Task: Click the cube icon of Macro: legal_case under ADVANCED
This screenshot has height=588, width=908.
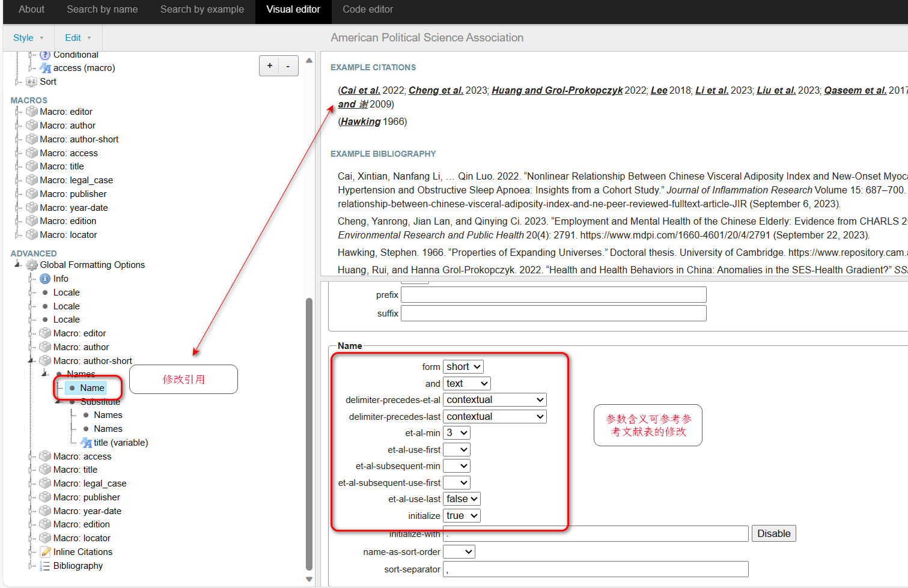Action: click(x=45, y=483)
